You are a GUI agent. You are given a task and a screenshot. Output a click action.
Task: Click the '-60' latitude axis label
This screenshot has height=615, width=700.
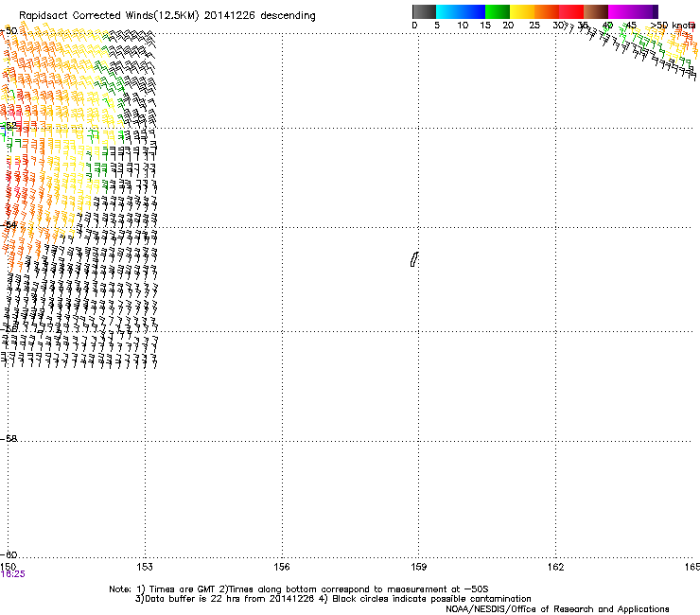tap(9, 554)
